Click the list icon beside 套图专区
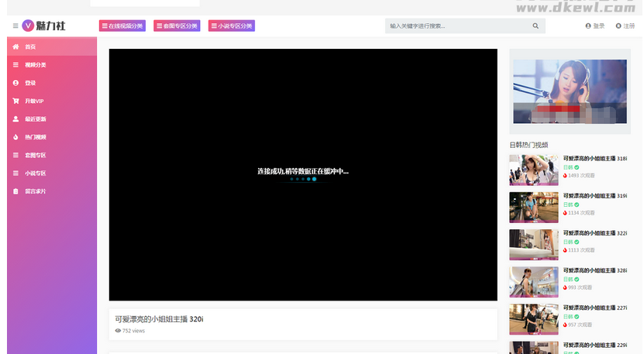The width and height of the screenshot is (644, 354). click(x=15, y=155)
